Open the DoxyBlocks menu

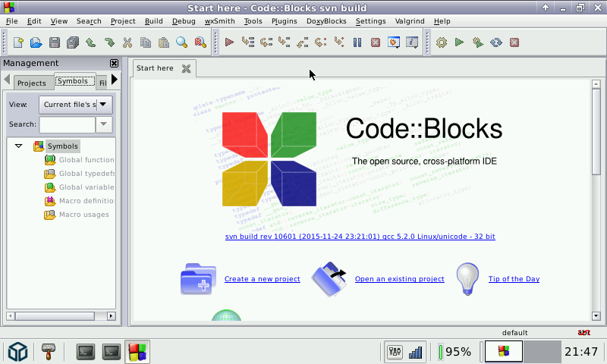[x=326, y=21]
